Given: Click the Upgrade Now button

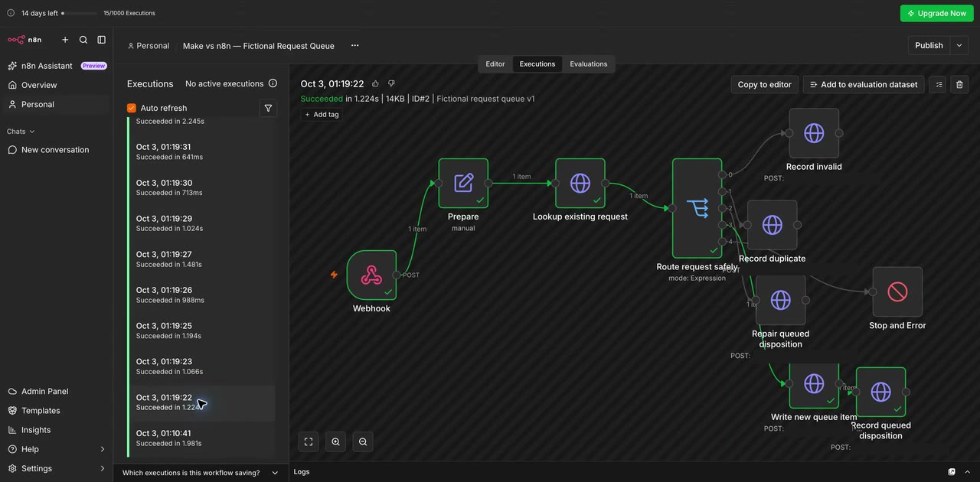Looking at the screenshot, I should (936, 13).
